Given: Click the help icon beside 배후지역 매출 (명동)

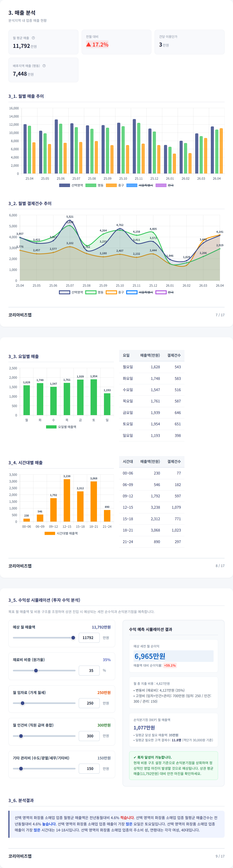Looking at the screenshot, I should (44, 66).
